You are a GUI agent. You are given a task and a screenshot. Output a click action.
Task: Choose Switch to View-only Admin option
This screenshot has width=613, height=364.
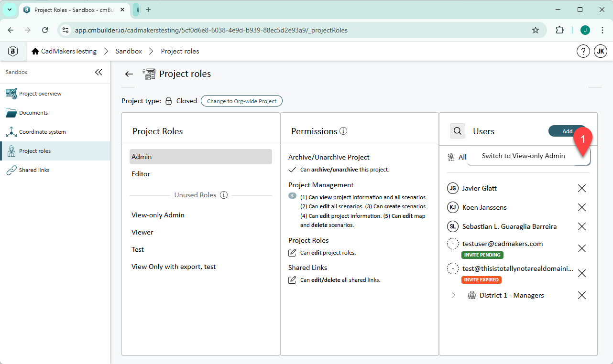(x=523, y=156)
